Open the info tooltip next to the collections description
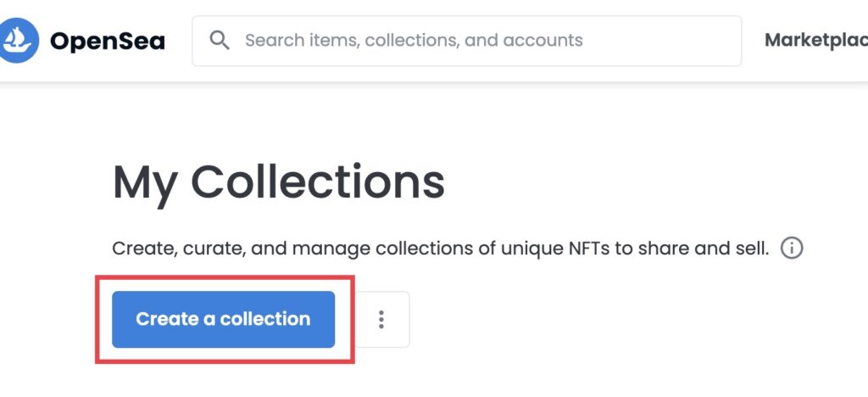868x397 pixels. click(792, 248)
